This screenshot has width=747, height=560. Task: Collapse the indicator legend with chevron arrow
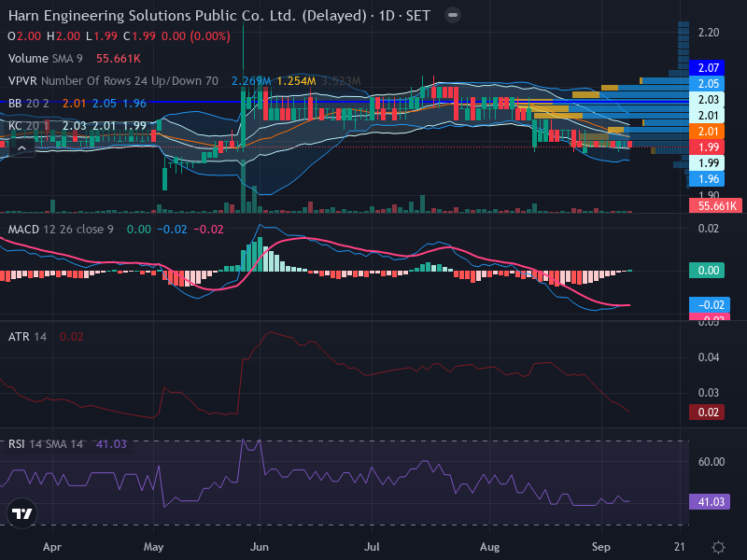[x=21, y=148]
